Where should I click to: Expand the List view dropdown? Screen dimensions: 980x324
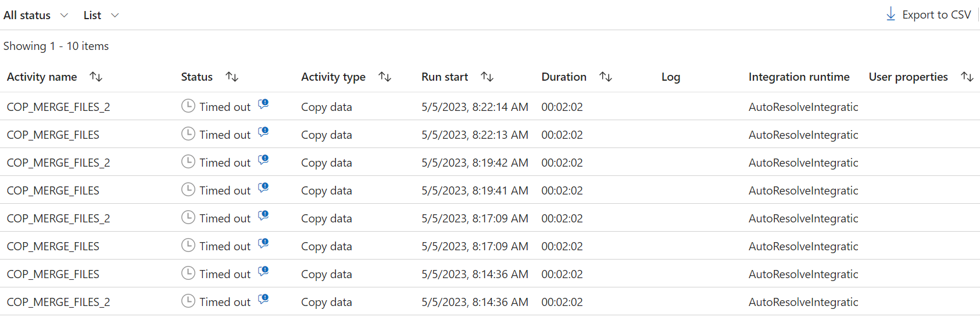101,15
